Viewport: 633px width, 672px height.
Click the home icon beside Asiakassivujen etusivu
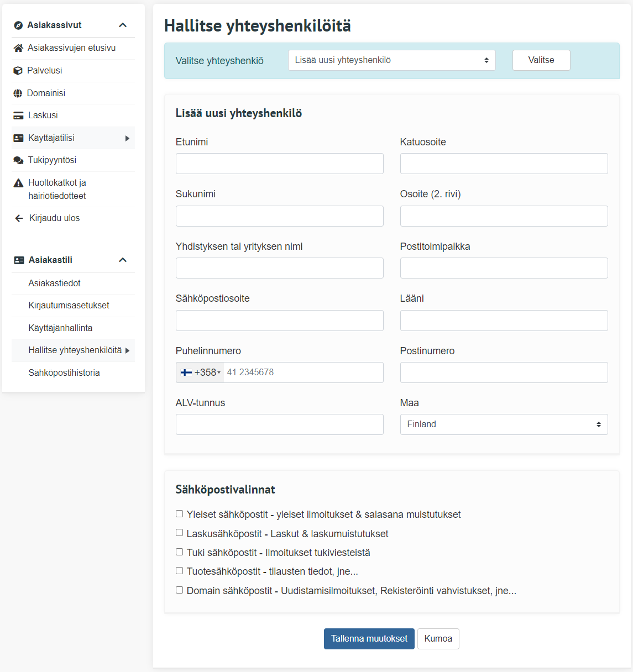(18, 48)
